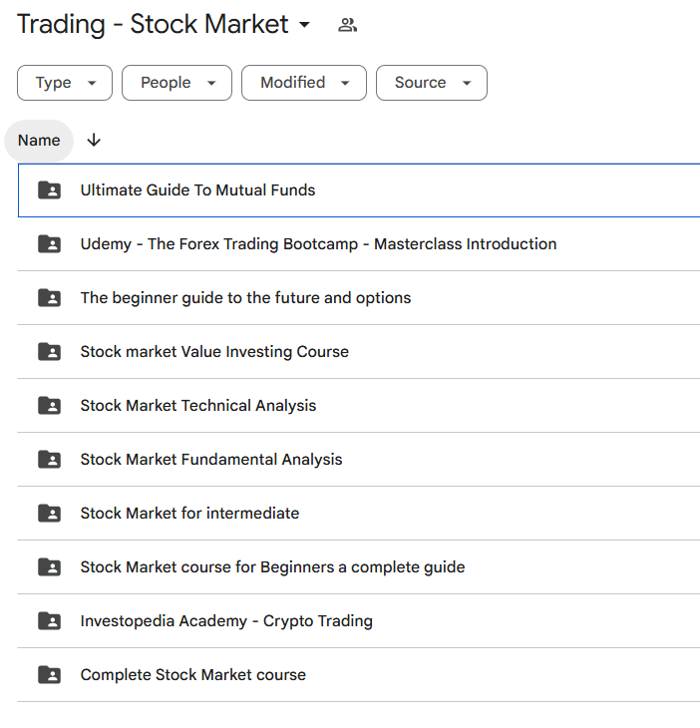Click the shared folder icon for Ultimate Guide To Mutual Funds
Image resolution: width=700 pixels, height=728 pixels.
pyautogui.click(x=49, y=190)
